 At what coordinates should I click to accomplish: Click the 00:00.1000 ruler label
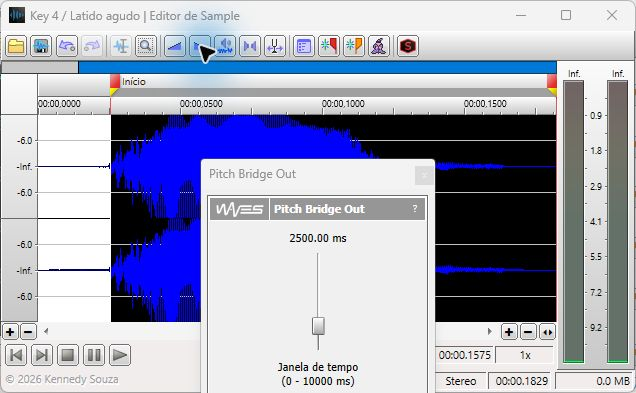(x=343, y=104)
